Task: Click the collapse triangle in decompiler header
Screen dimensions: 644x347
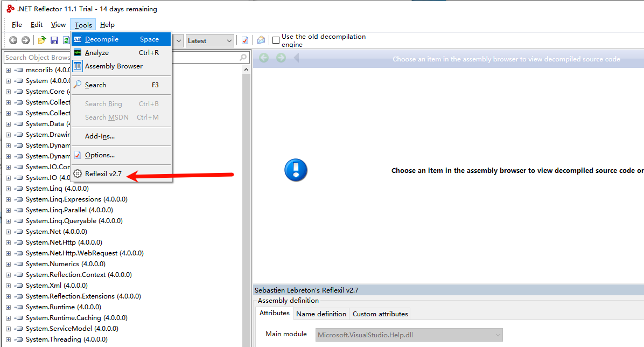Action: tap(296, 58)
